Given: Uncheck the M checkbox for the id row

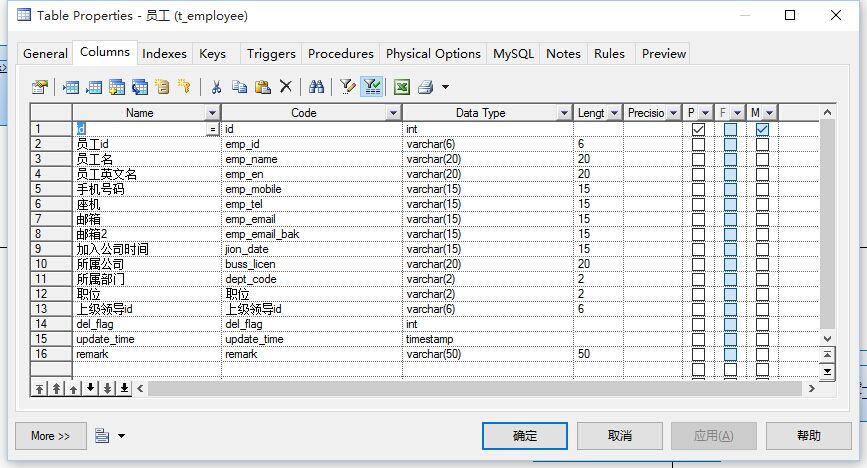Looking at the screenshot, I should pyautogui.click(x=762, y=129).
